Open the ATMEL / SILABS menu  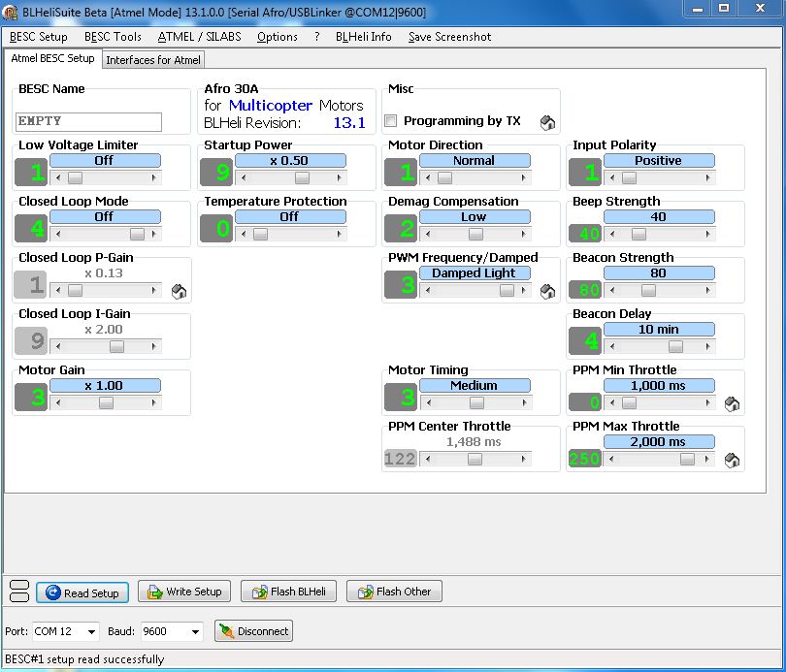200,37
